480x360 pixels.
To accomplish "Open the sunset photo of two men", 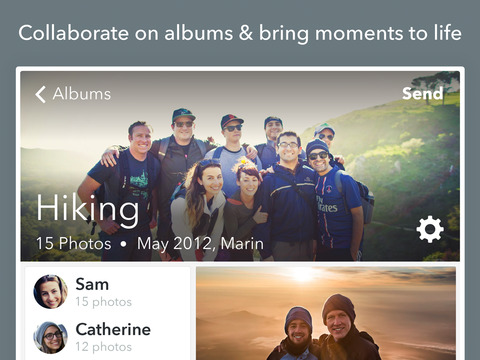I will point(326,313).
